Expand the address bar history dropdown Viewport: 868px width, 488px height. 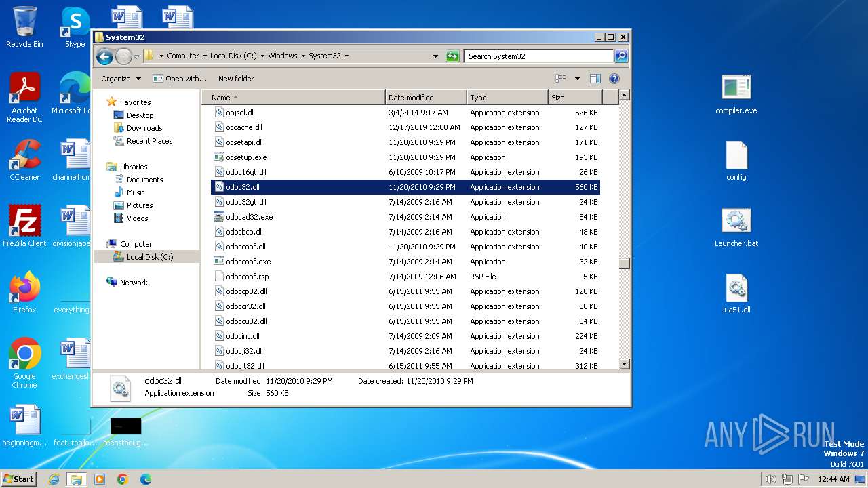pyautogui.click(x=435, y=56)
